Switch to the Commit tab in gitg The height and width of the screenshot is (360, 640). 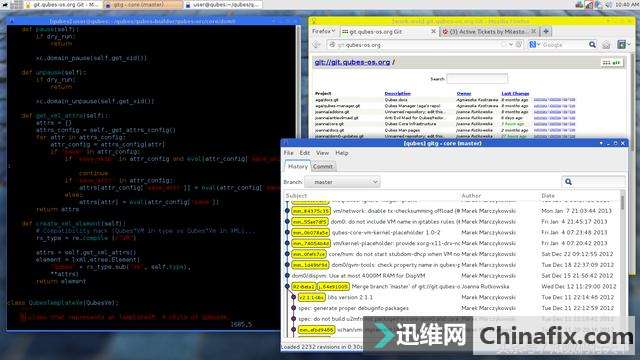(x=323, y=167)
